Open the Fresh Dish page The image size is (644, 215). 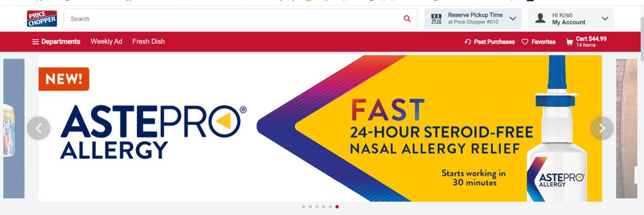tap(149, 41)
